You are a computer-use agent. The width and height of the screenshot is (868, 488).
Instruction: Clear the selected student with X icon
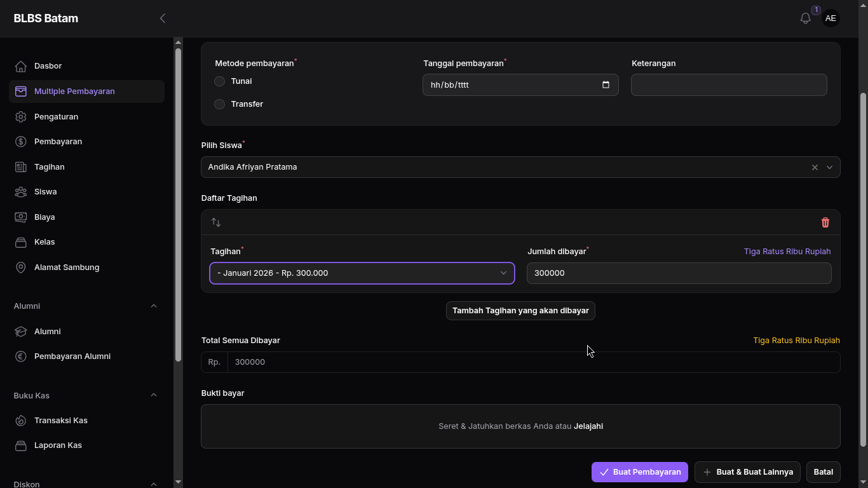coord(815,167)
